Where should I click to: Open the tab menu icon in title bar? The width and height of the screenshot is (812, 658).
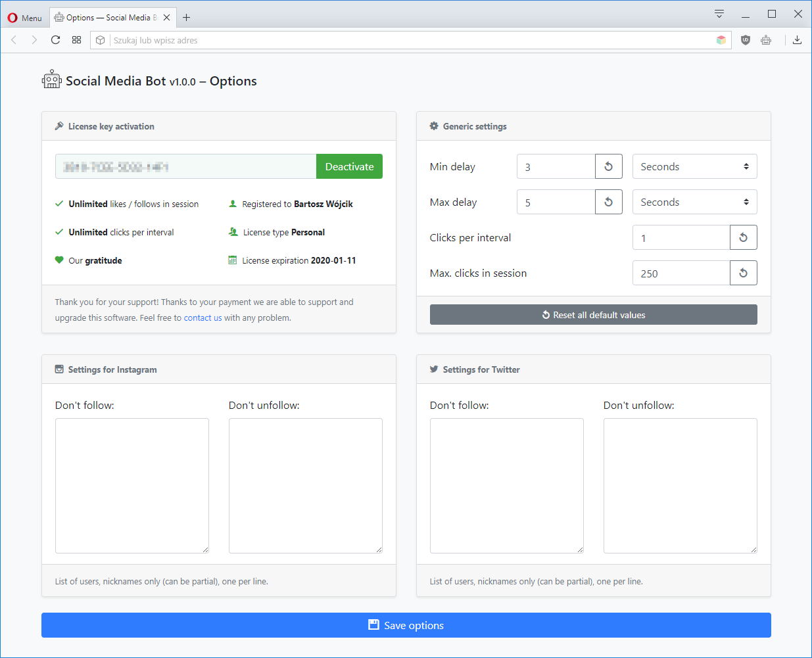719,14
